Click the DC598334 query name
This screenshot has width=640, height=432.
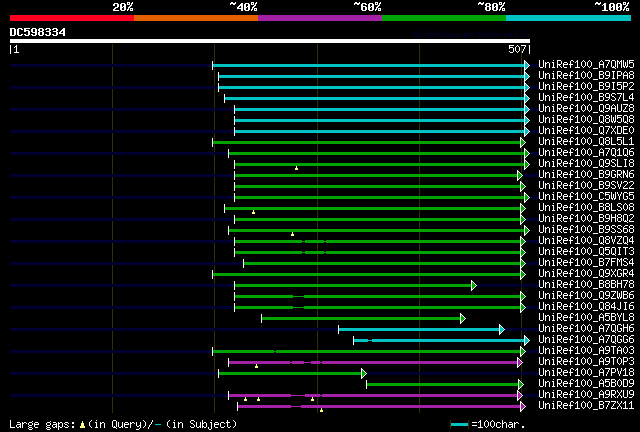coord(38,32)
